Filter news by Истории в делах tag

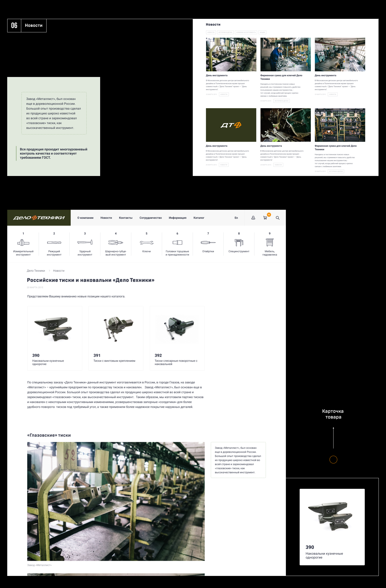[225, 32]
